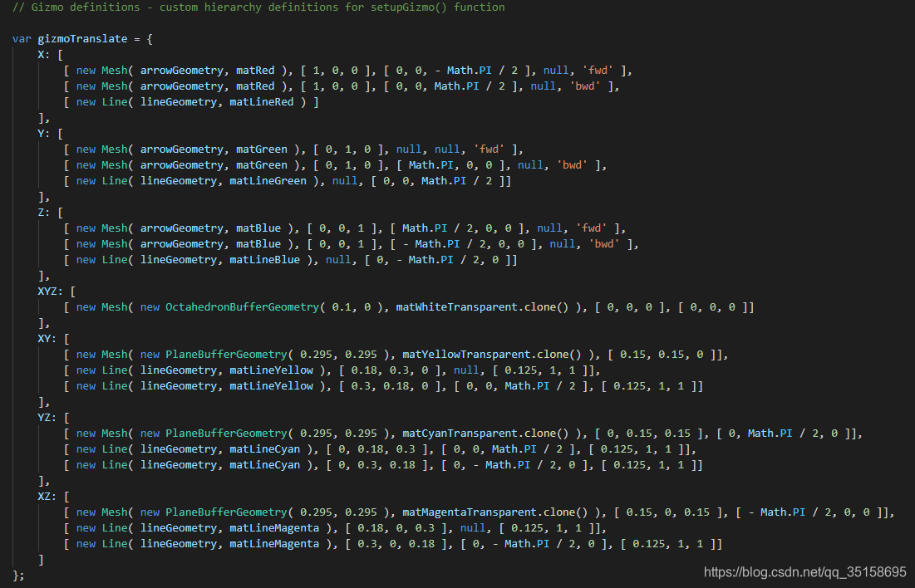Click the Z axis property label
Viewport: 915px width, 588px height.
[42, 212]
